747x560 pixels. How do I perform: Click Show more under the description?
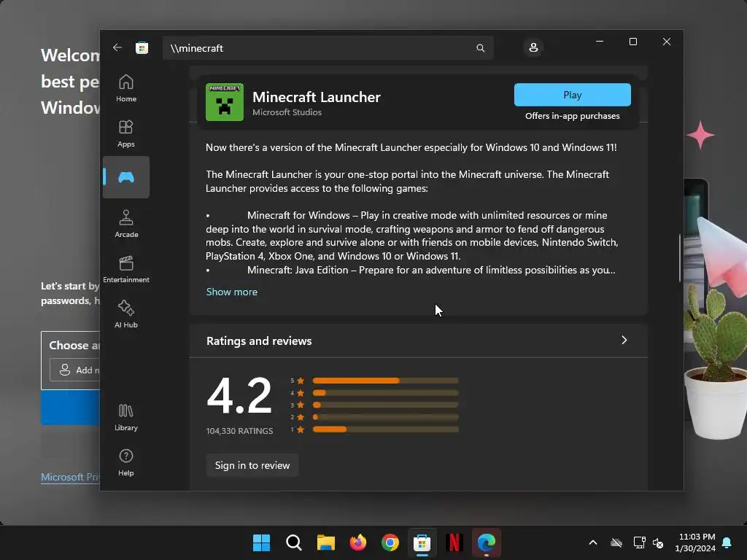(231, 292)
